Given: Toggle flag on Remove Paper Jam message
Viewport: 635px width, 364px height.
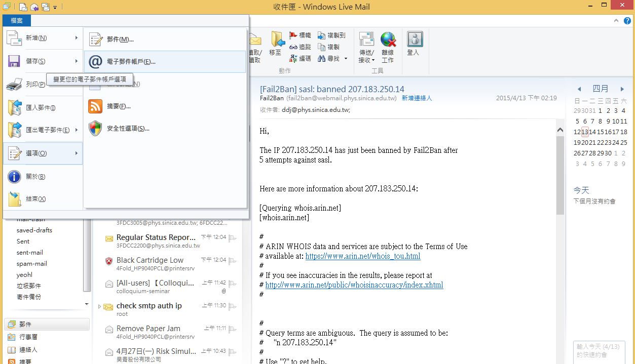Looking at the screenshot, I should tap(232, 330).
